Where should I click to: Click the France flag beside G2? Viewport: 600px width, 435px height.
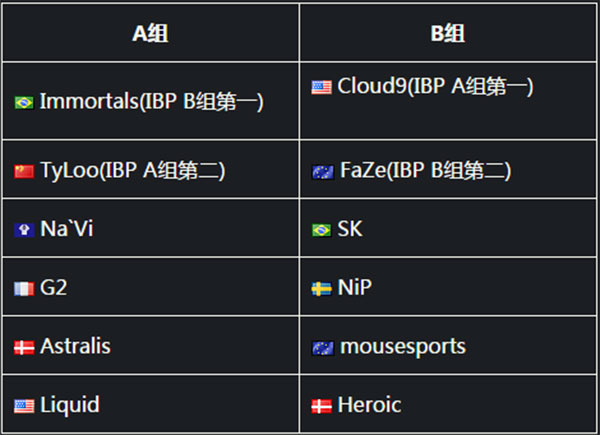pos(24,289)
